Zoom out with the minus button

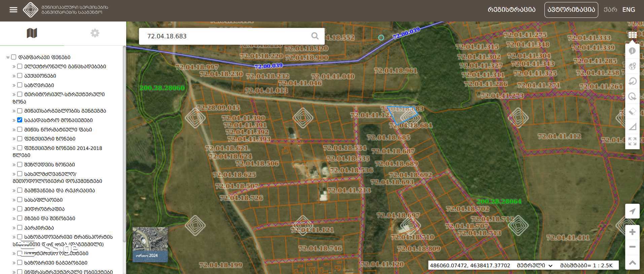632,247
